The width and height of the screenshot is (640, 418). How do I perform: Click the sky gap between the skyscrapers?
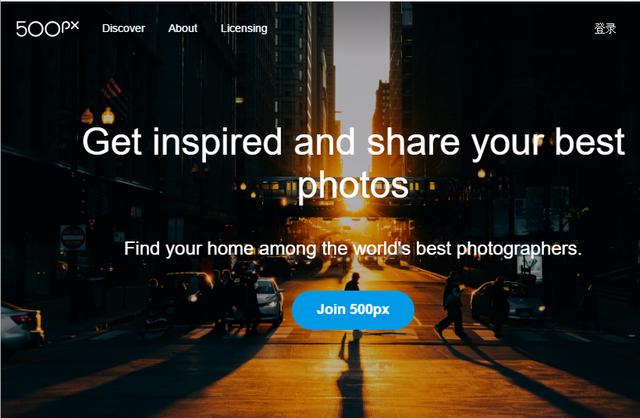361,82
